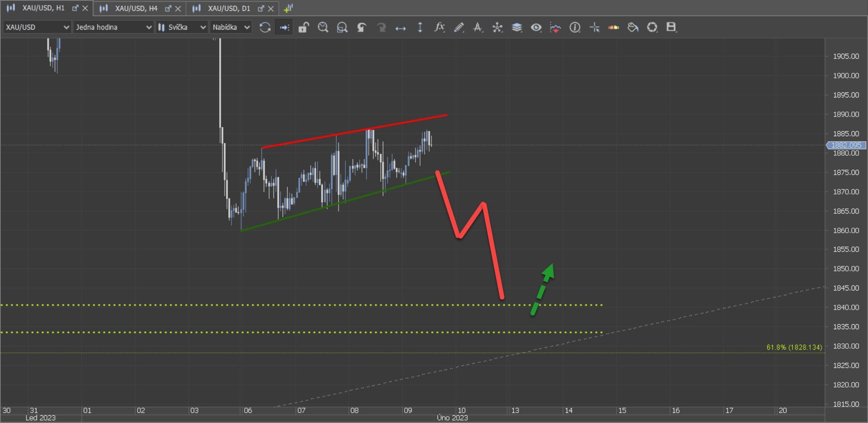Image resolution: width=868 pixels, height=423 pixels.
Task: Click the circled info icon
Action: click(x=575, y=27)
